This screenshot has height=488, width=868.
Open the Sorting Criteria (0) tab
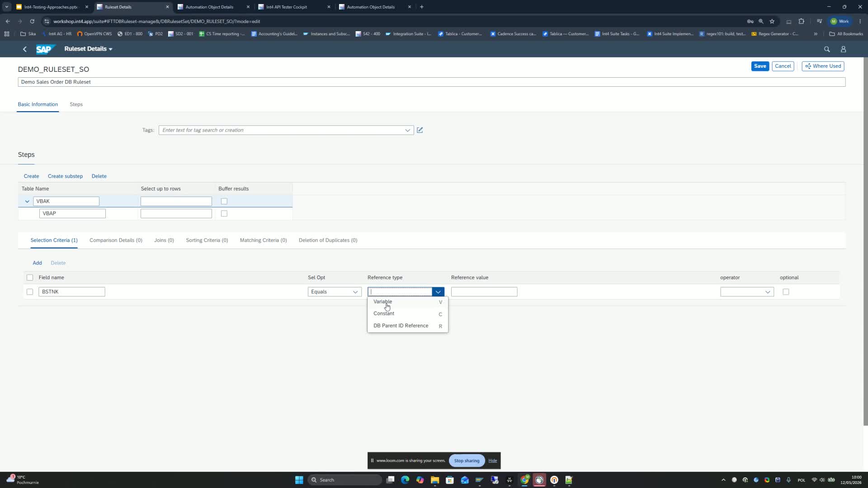click(207, 240)
